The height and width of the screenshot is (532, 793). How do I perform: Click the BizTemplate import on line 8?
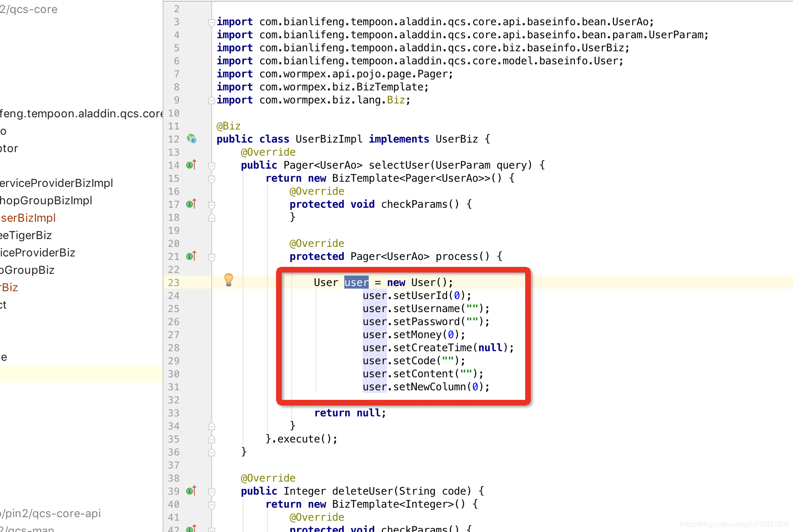(323, 87)
